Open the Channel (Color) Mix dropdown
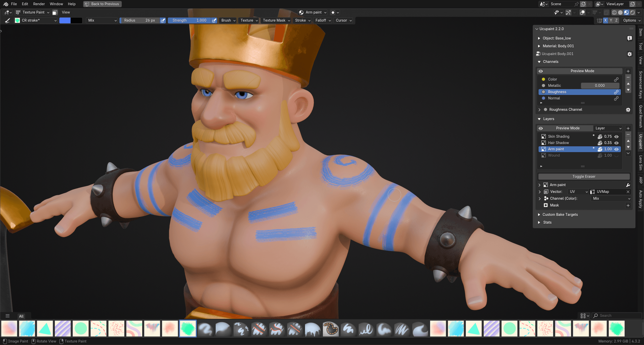 coord(611,199)
